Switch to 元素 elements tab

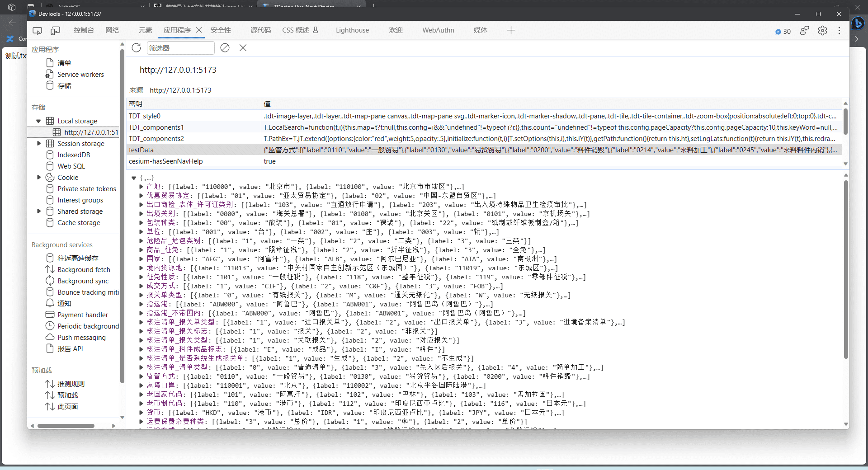pyautogui.click(x=145, y=30)
